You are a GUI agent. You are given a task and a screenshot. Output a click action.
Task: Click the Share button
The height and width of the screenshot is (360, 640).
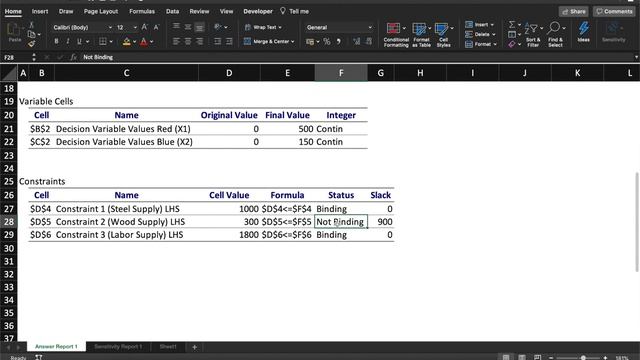click(x=574, y=11)
